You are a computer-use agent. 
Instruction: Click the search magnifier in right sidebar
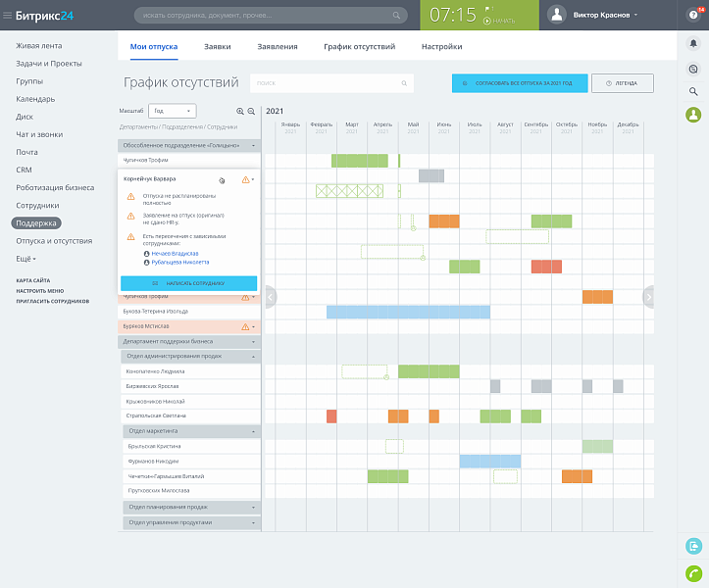click(692, 91)
